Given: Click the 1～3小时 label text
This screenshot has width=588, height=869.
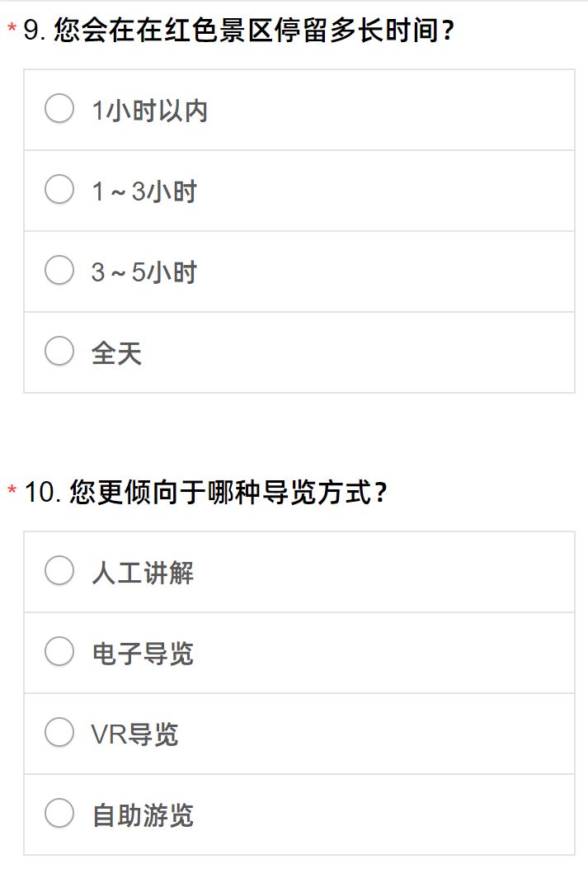Looking at the screenshot, I should (144, 191).
